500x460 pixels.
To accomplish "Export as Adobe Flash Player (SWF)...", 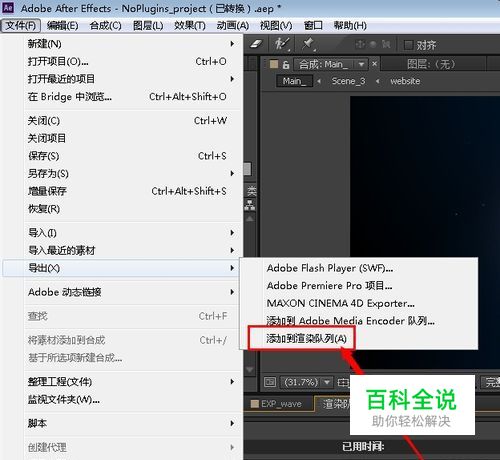I will 359,268.
